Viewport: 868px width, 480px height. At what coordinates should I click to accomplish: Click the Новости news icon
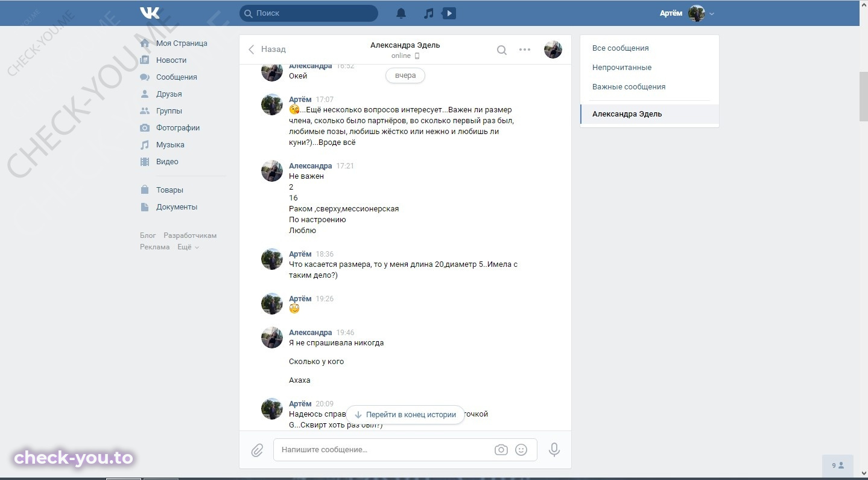[145, 60]
